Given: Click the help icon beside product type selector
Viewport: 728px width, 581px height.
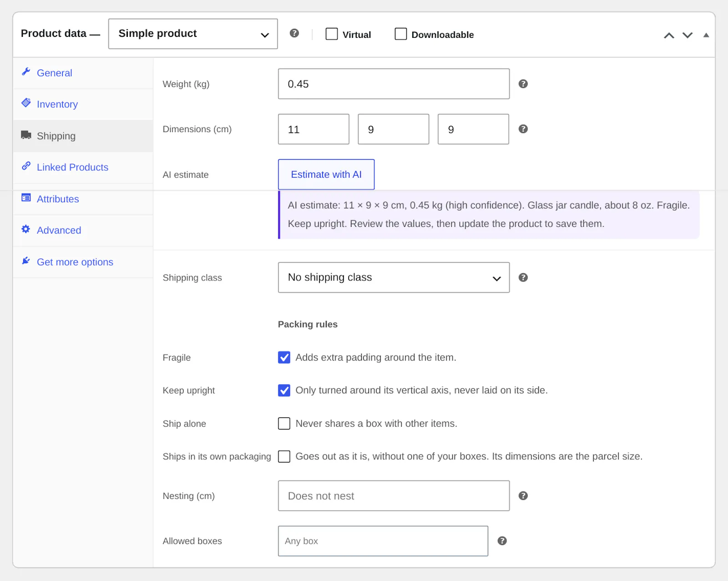Looking at the screenshot, I should (294, 33).
